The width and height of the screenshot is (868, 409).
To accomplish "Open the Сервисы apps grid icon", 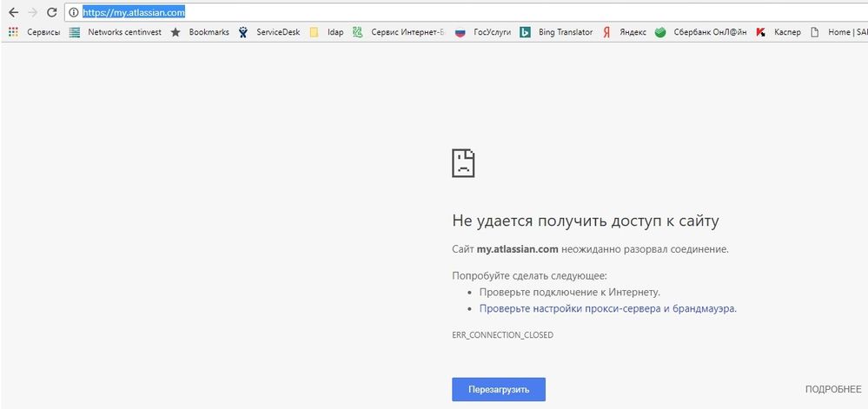I will [x=14, y=32].
